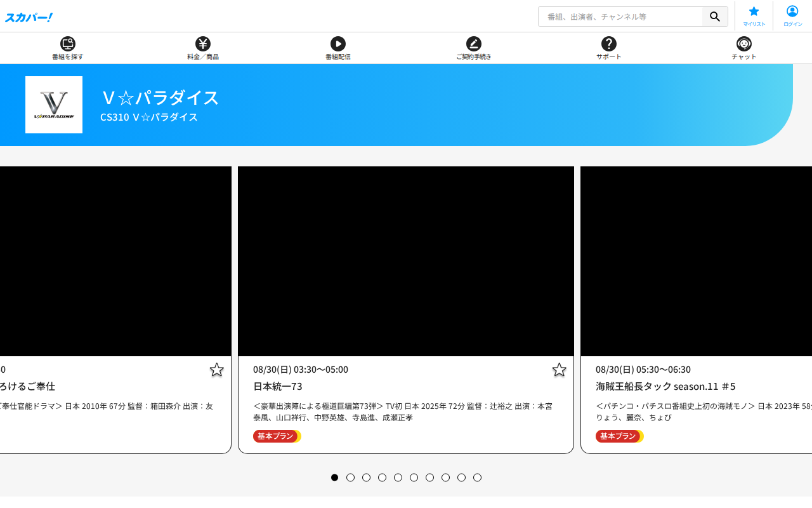
Task: Open 番組を探す menu
Action: (x=68, y=48)
